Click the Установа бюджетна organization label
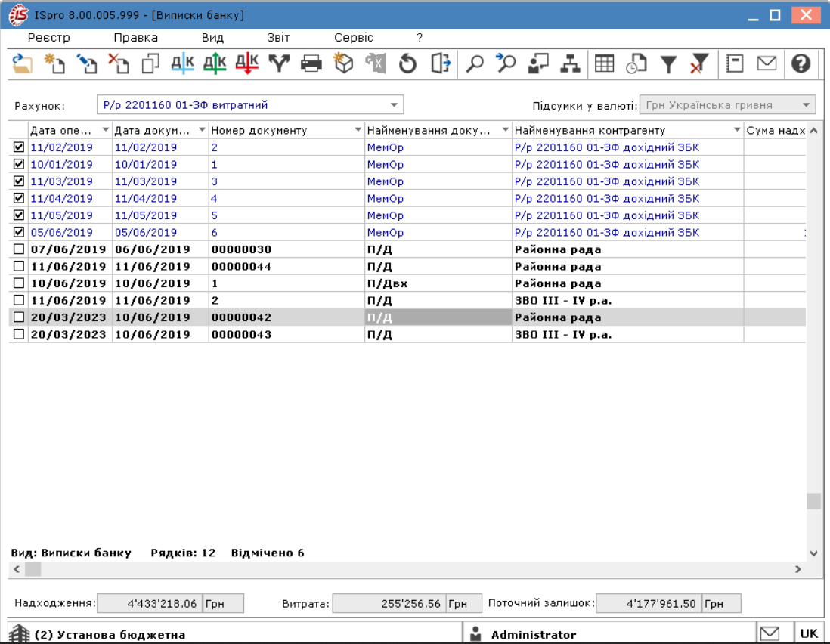 point(110,634)
